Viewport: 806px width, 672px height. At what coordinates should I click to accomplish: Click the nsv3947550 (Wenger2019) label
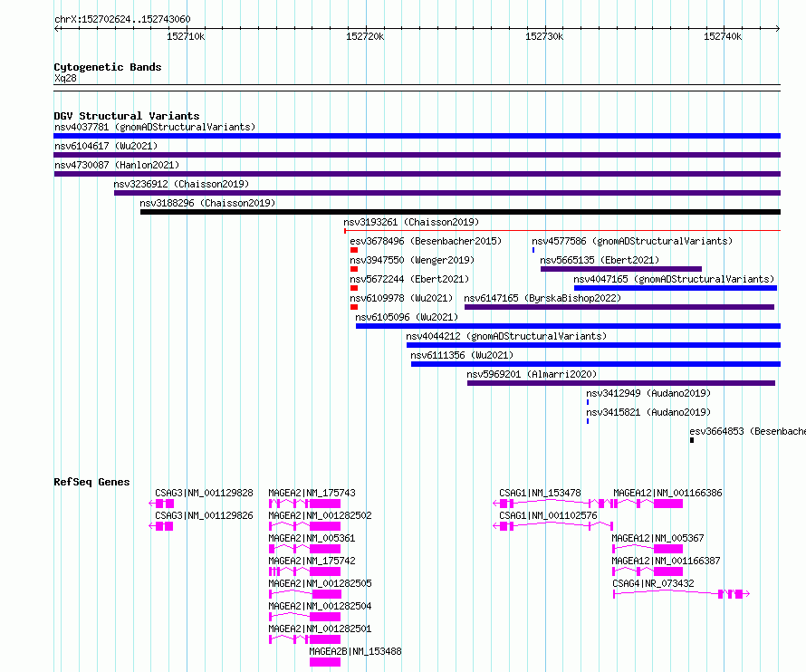[412, 260]
